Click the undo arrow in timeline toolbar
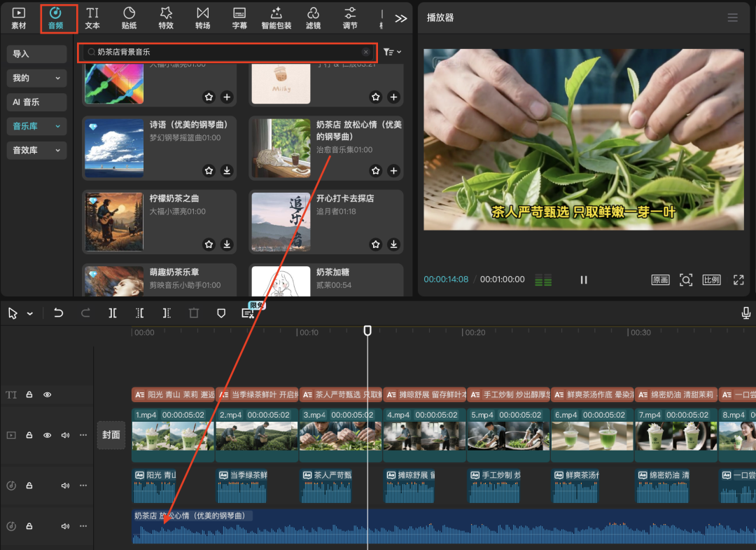756x550 pixels. pyautogui.click(x=59, y=313)
